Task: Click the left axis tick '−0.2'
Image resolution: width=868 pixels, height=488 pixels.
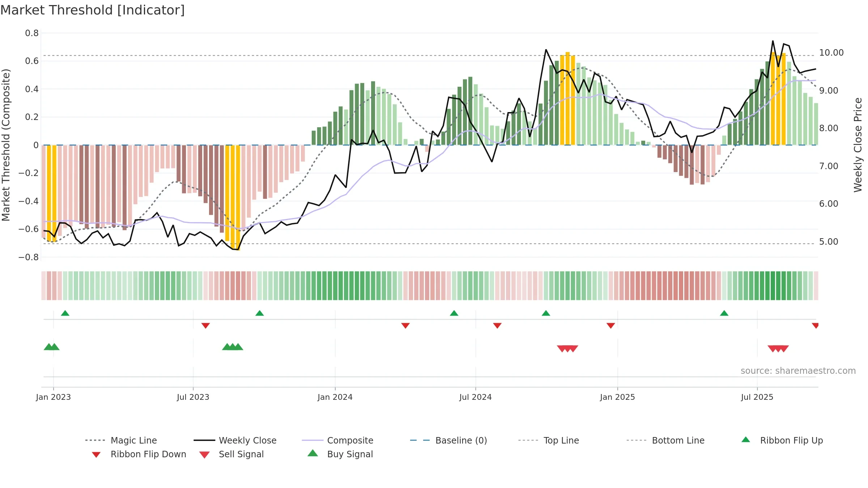Action: click(29, 173)
